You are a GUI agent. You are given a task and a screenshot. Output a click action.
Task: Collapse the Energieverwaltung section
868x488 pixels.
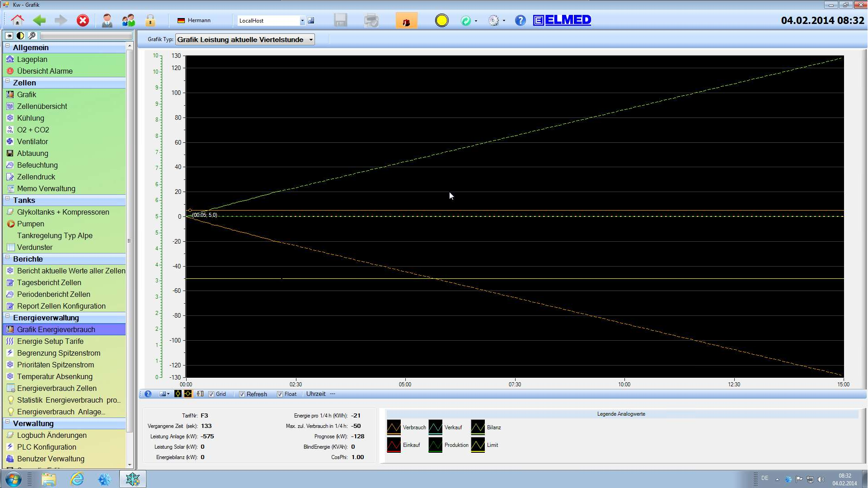(8, 317)
